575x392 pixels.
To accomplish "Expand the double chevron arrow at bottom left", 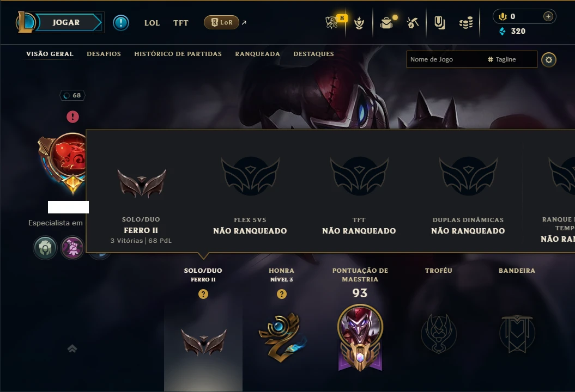I will point(72,348).
